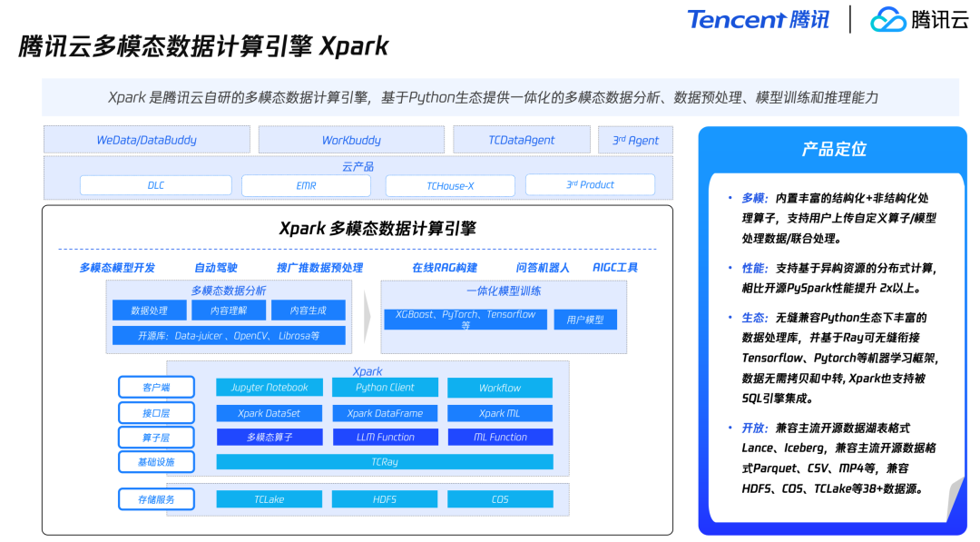Select the 接口层 layer label

click(156, 413)
